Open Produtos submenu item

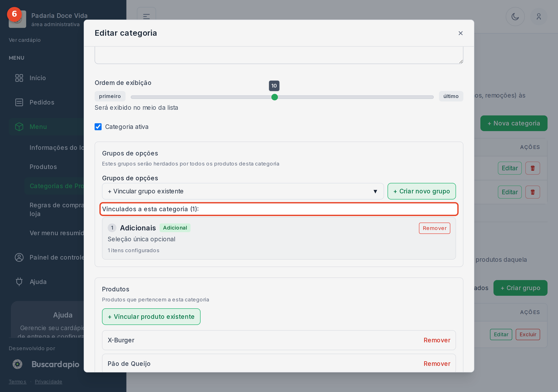[43, 167]
